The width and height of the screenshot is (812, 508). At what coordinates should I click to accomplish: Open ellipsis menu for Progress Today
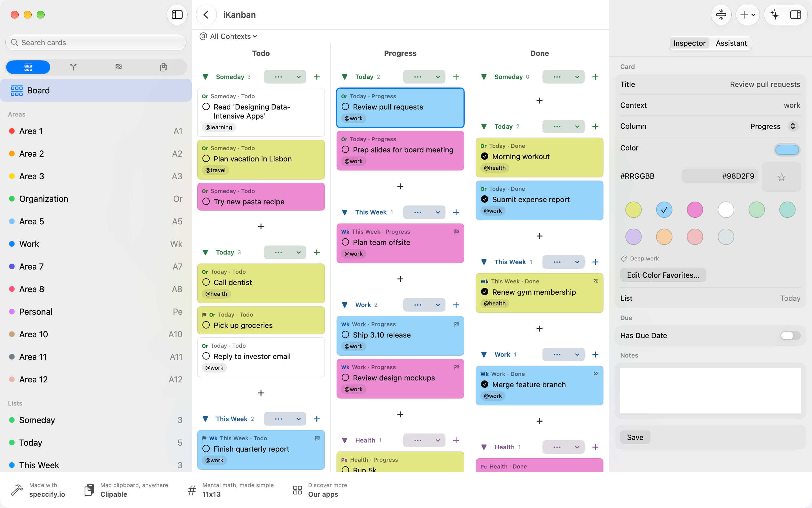coord(418,77)
